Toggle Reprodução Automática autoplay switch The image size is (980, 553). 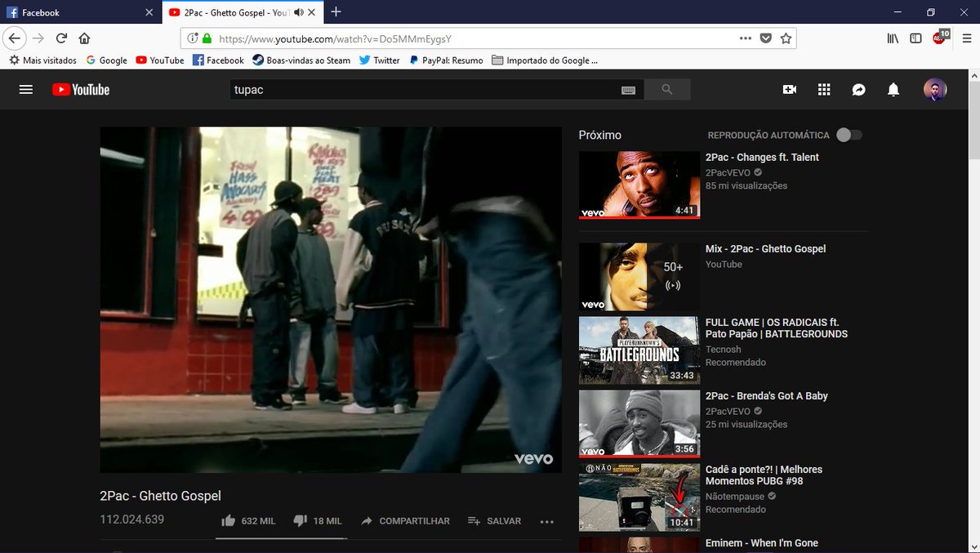849,135
